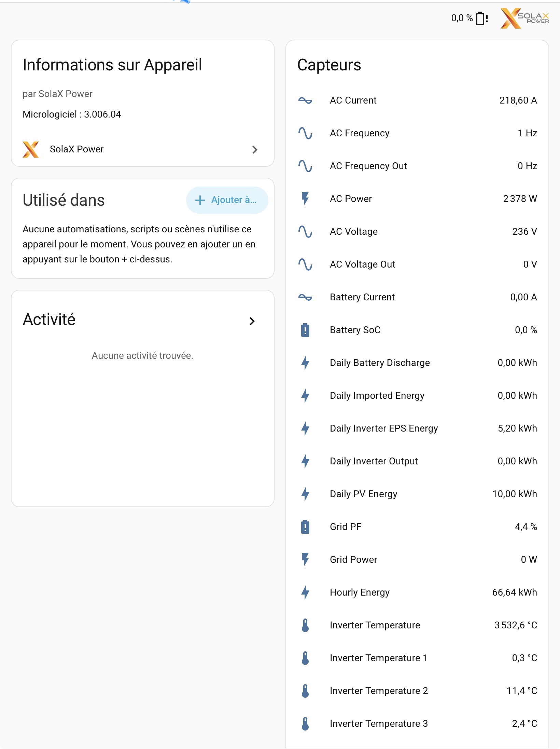Open Daily Inverter EPS Energy entry
560x749 pixels.
point(417,428)
